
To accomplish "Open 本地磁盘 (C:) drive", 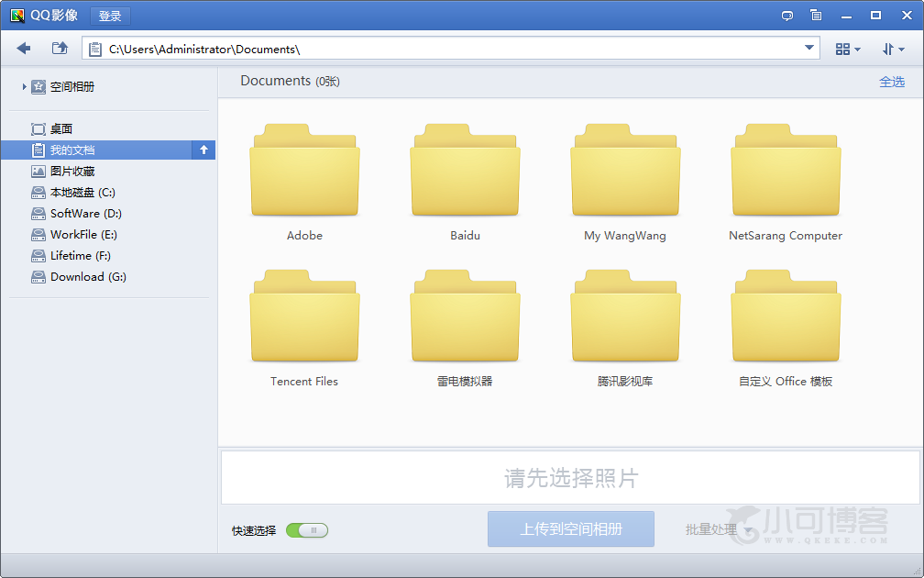I will pos(73,193).
